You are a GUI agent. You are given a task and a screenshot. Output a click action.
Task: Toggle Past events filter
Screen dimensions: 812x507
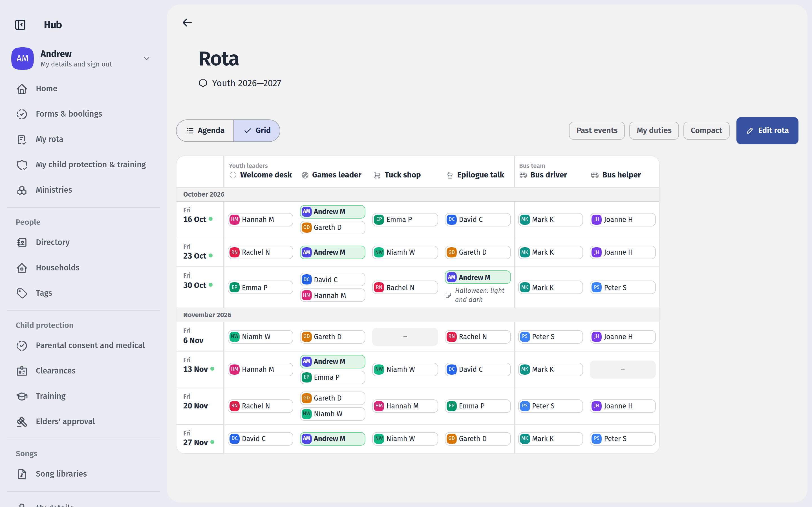point(597,130)
